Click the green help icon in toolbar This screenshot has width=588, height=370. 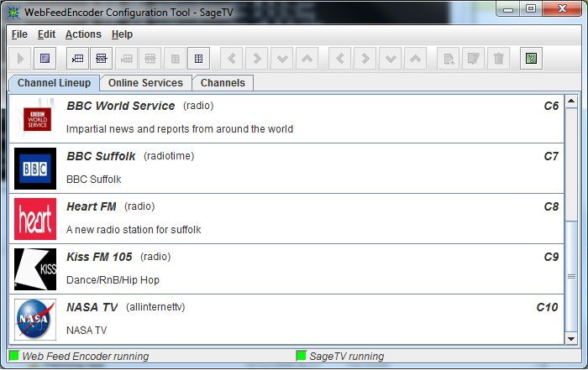[530, 59]
